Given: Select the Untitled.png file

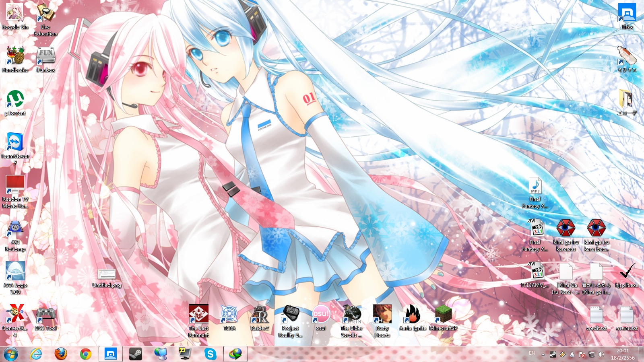Looking at the screenshot, I should [107, 278].
